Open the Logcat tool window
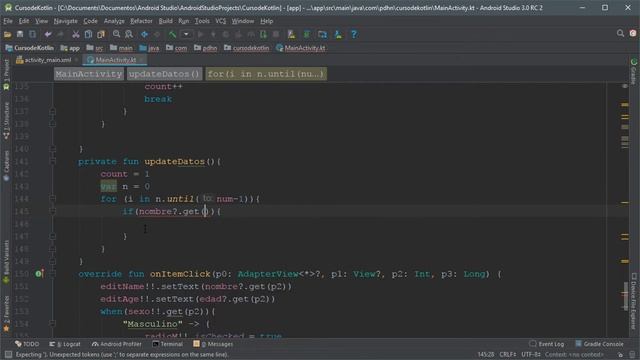The image size is (640, 360). pyautogui.click(x=65, y=344)
